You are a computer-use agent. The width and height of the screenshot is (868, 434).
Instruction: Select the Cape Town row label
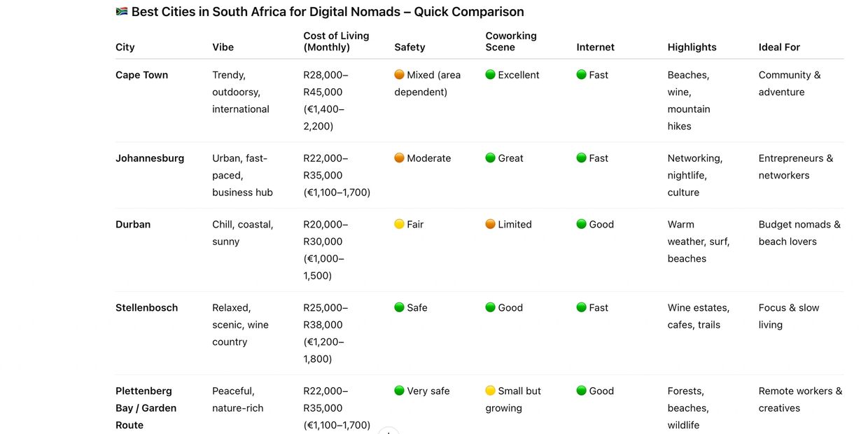click(x=141, y=75)
